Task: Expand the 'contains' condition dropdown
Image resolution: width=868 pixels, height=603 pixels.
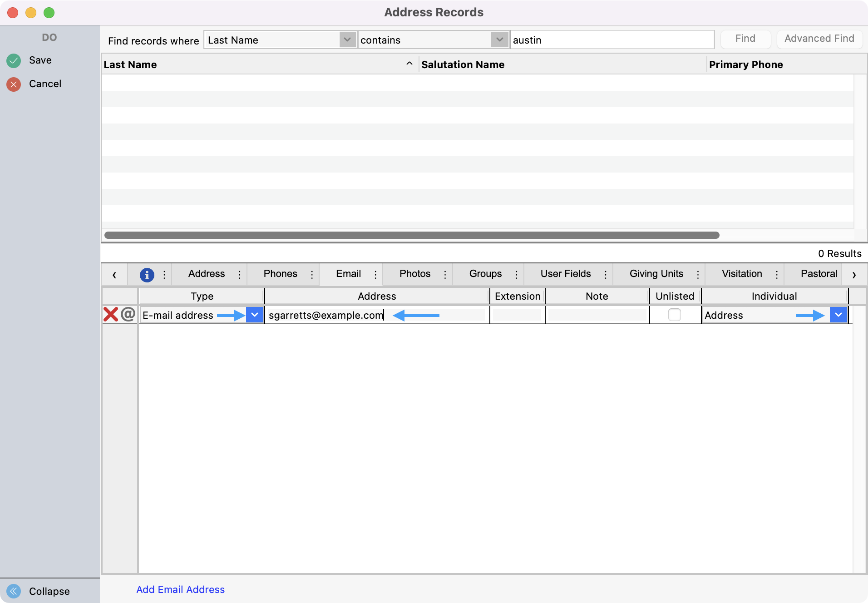Action: click(x=499, y=40)
